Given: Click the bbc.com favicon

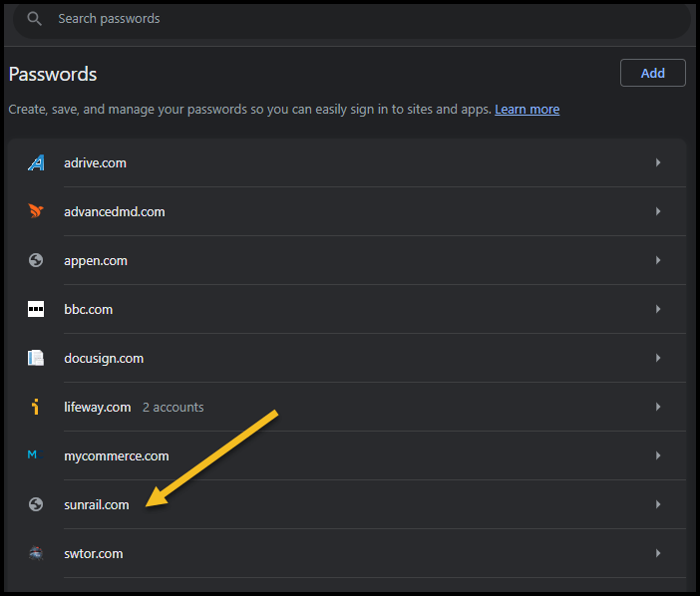Looking at the screenshot, I should point(36,309).
